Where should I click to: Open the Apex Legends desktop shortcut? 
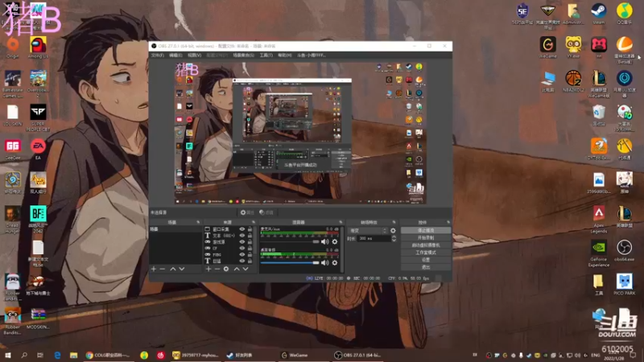click(x=598, y=220)
